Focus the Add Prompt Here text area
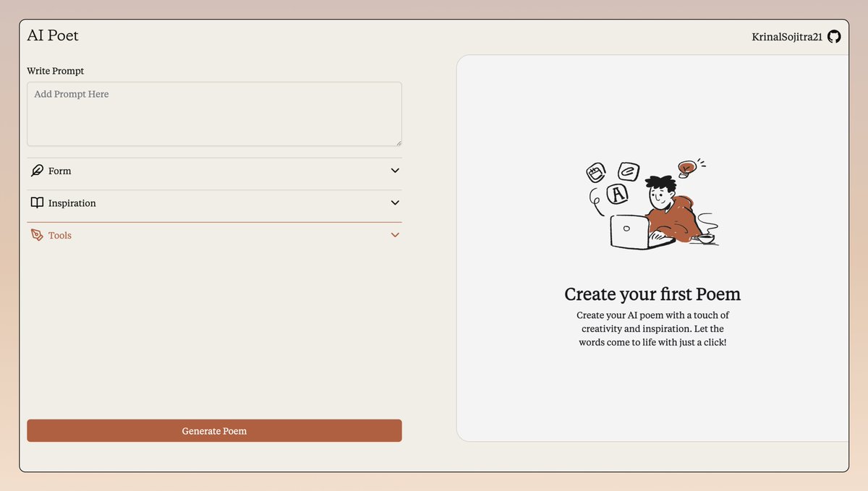Screen dimensions: 868x491 coord(214,114)
